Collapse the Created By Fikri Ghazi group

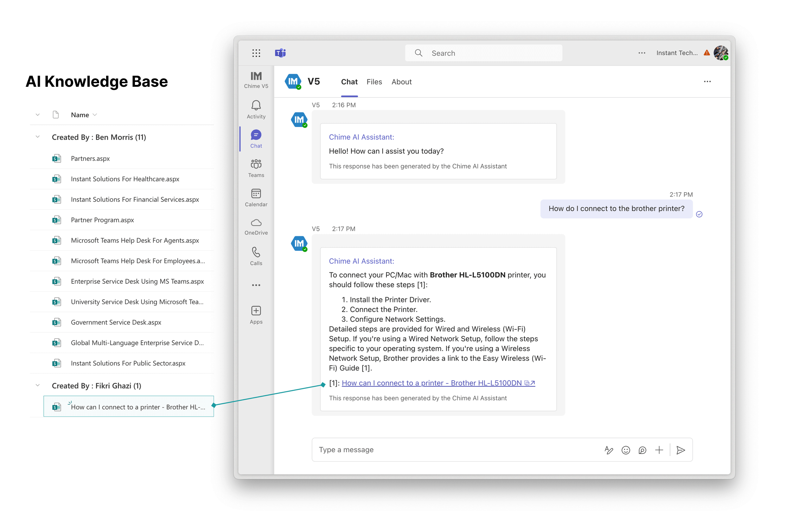[x=38, y=385]
